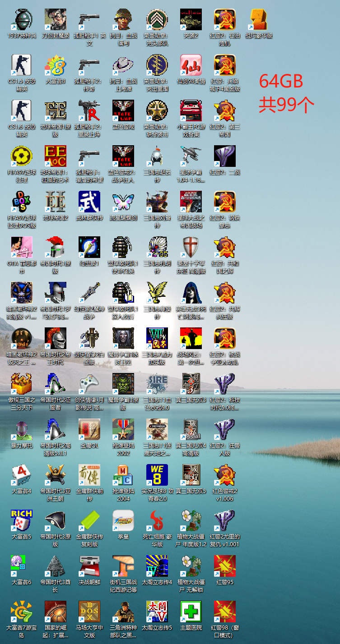Viewport: 340px width, 644px height.
Task: Click the 马场大亨中文版 DOSBox icon
Action: [x=89, y=612]
